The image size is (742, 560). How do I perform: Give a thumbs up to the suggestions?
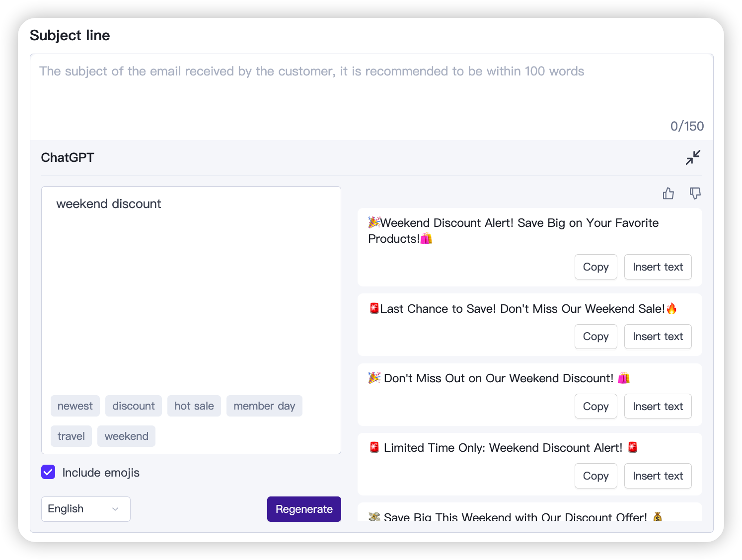click(x=668, y=193)
